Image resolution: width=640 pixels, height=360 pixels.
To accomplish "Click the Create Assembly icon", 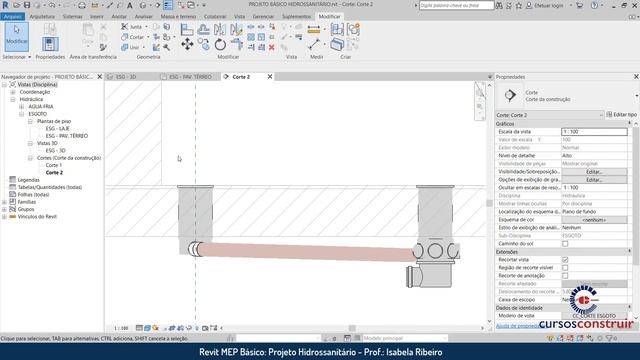I will click(x=337, y=29).
